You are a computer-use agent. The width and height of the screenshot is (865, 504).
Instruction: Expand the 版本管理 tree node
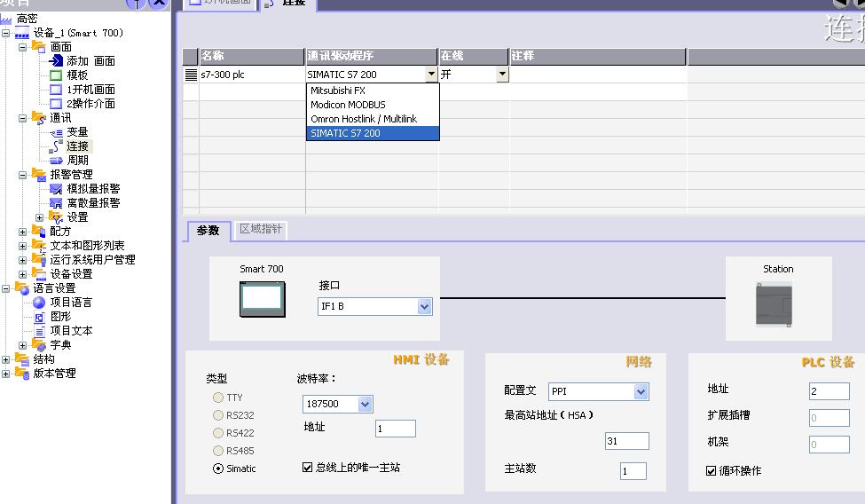[5, 374]
